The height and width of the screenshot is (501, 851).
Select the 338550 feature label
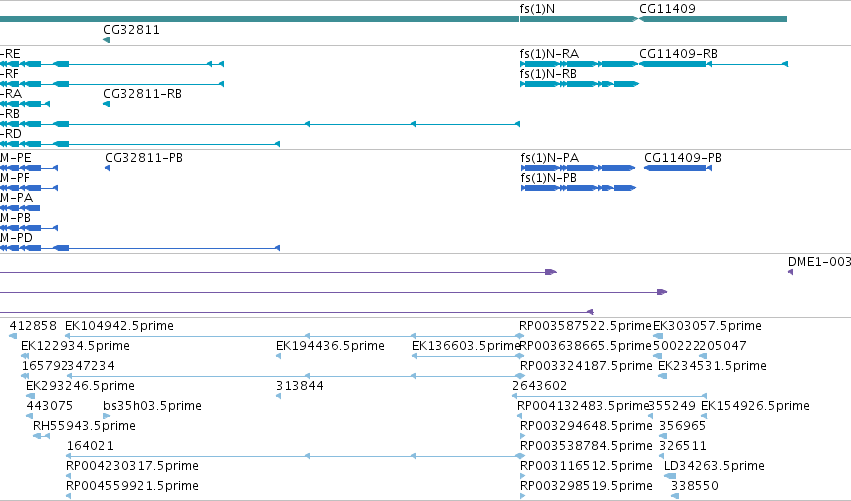click(x=695, y=486)
